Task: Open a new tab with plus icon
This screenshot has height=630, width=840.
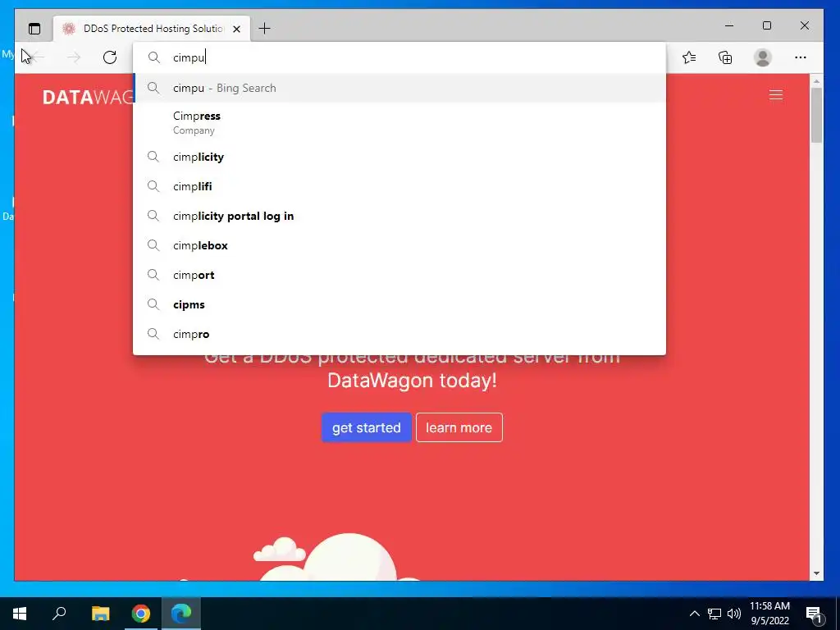Action: click(x=264, y=29)
